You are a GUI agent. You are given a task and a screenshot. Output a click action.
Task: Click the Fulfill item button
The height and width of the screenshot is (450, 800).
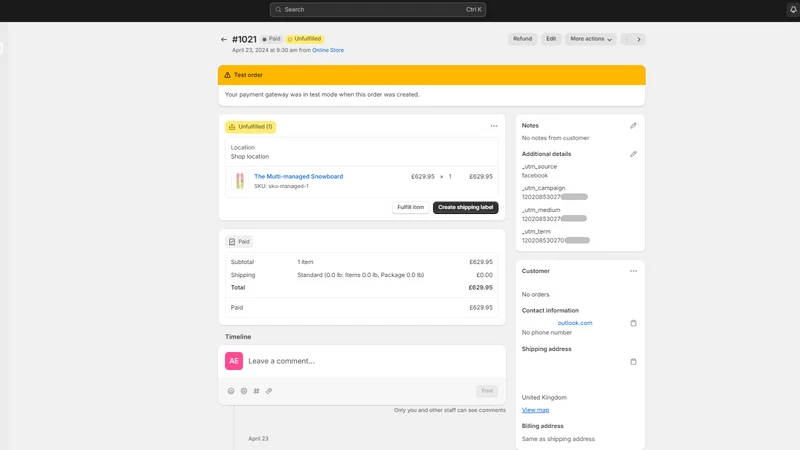tap(410, 207)
